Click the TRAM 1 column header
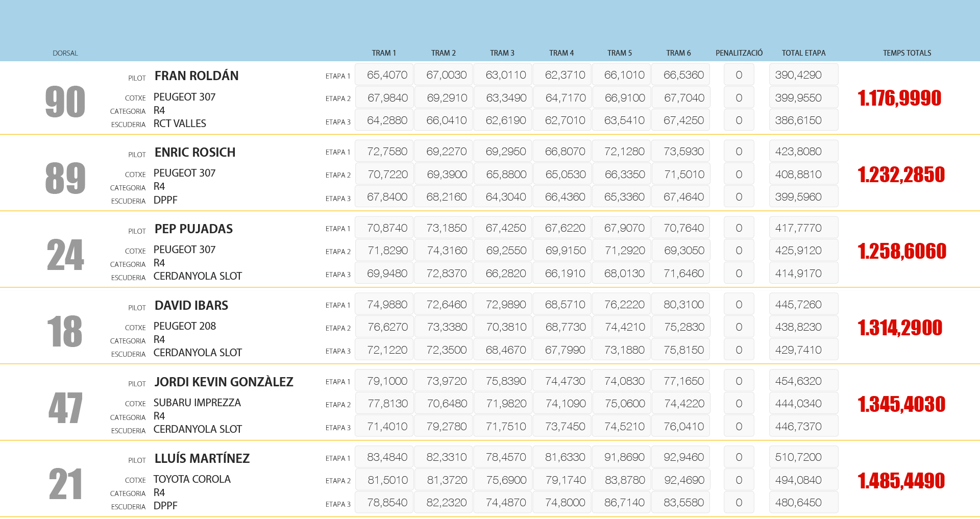The image size is (980, 519). [384, 53]
